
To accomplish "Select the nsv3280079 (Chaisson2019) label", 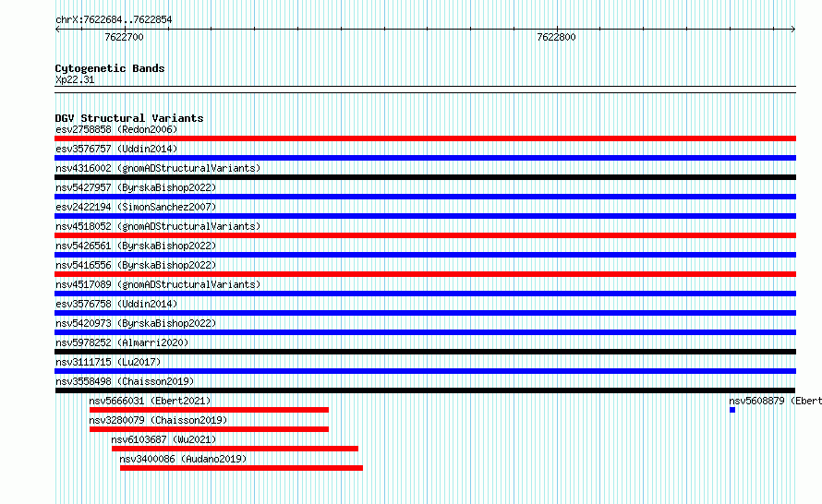I will click(x=158, y=420).
